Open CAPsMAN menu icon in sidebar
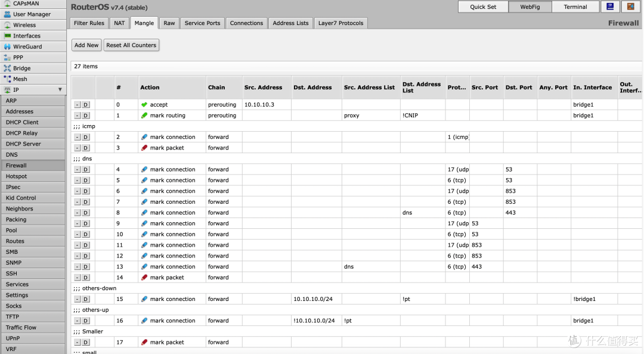The width and height of the screenshot is (644, 354). tap(7, 4)
